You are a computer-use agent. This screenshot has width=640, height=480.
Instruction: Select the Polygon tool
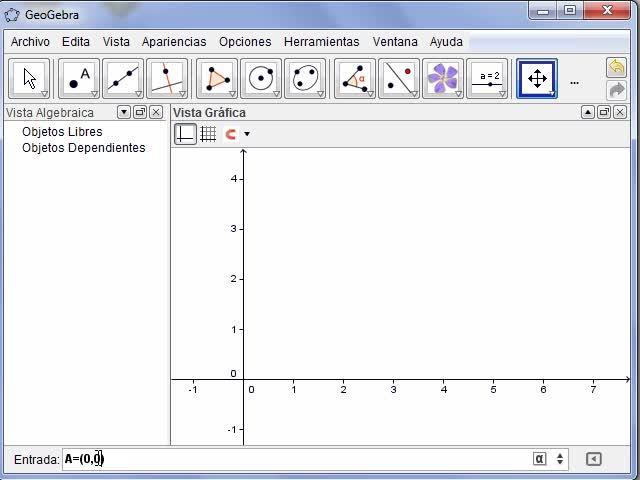pyautogui.click(x=217, y=79)
